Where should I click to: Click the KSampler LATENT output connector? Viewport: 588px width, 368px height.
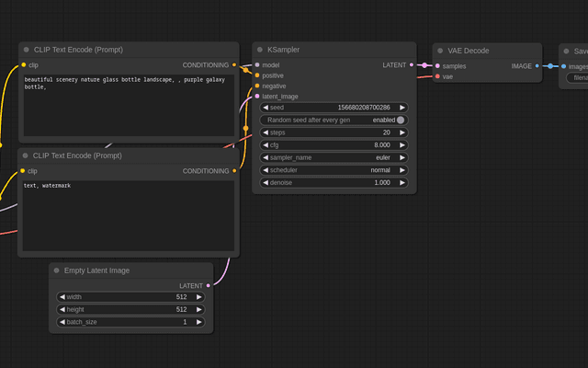click(412, 65)
